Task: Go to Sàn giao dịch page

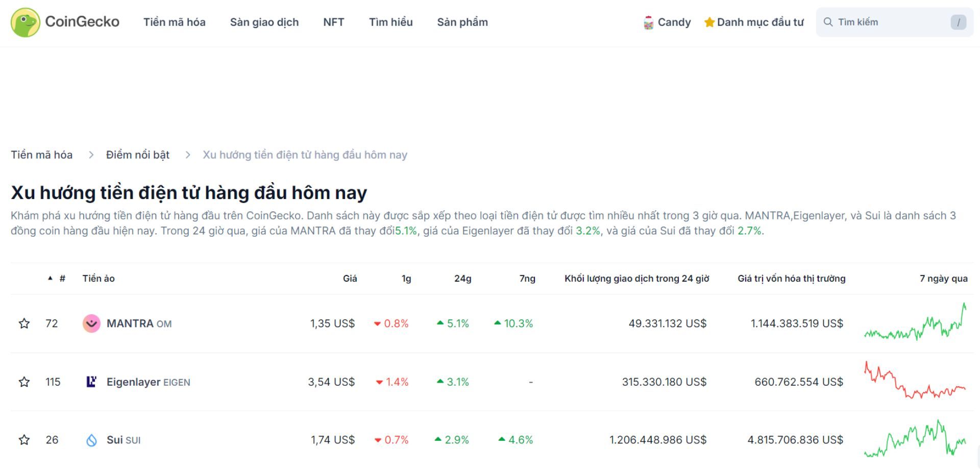Action: pos(264,22)
